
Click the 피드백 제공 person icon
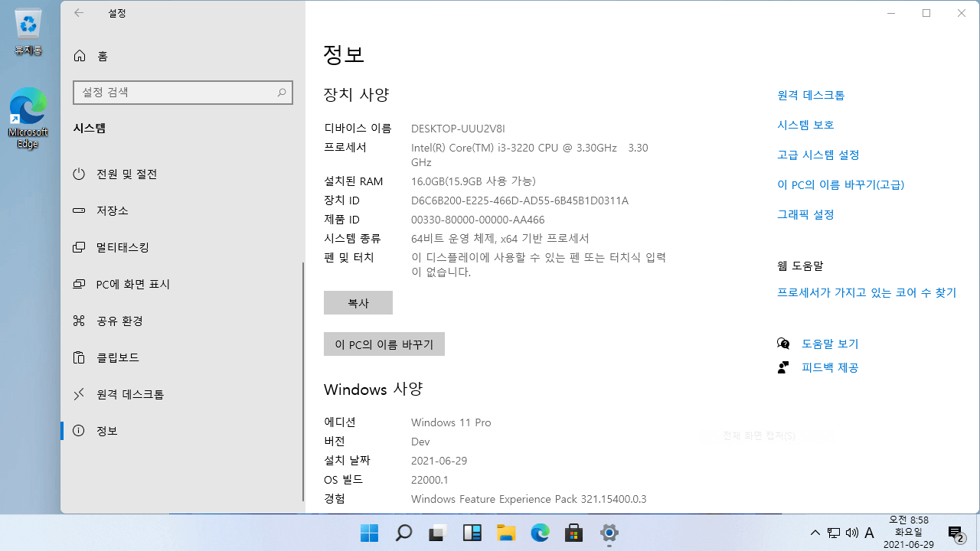pos(783,367)
